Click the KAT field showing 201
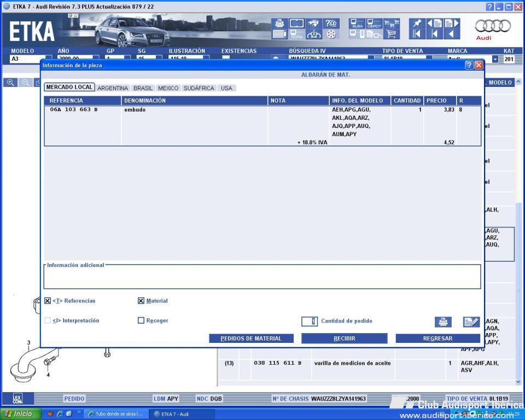 pos(509,59)
